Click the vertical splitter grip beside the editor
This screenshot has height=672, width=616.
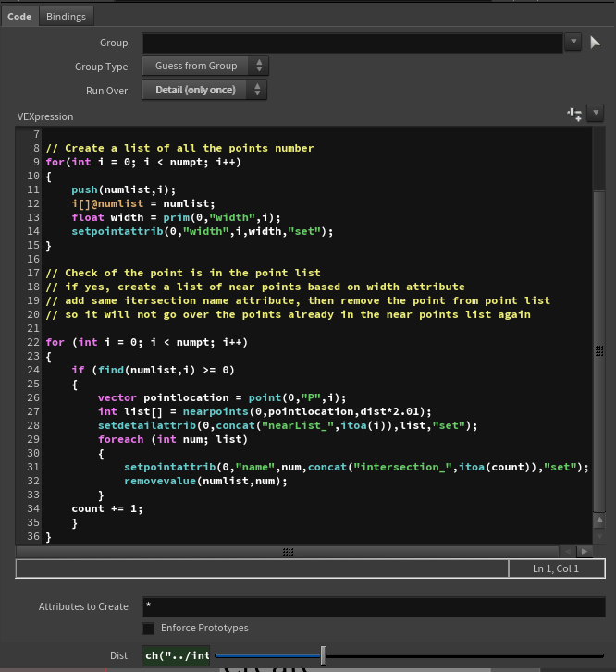point(599,351)
